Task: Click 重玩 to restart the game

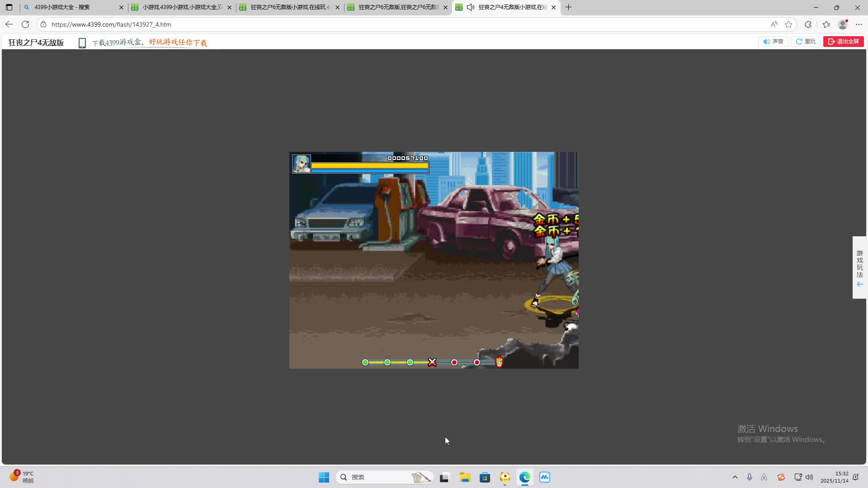Action: click(x=806, y=42)
